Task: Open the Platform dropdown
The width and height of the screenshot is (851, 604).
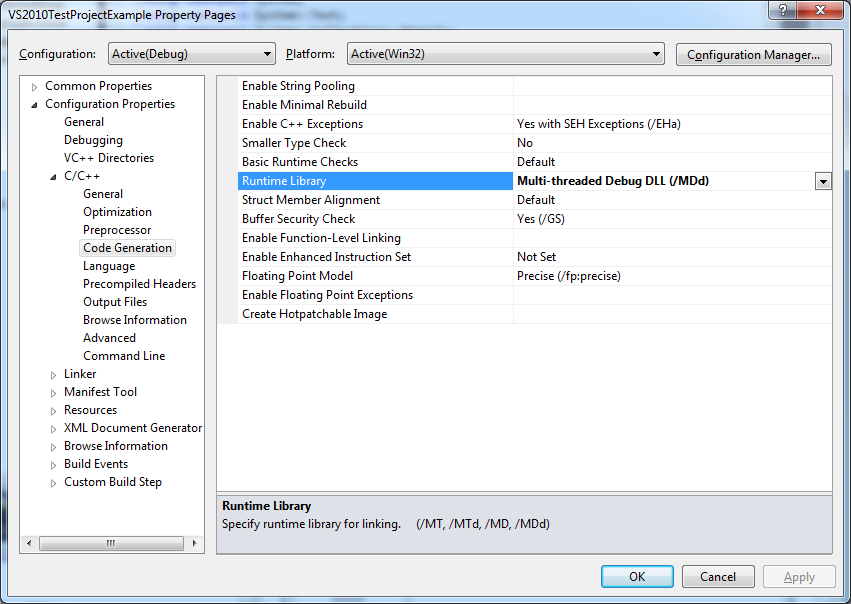Action: (505, 54)
